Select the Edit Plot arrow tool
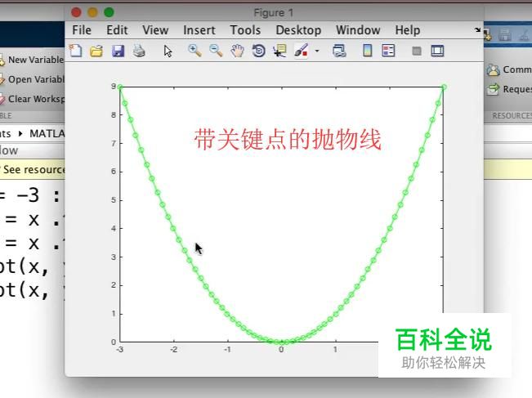The height and width of the screenshot is (398, 532). (x=168, y=51)
